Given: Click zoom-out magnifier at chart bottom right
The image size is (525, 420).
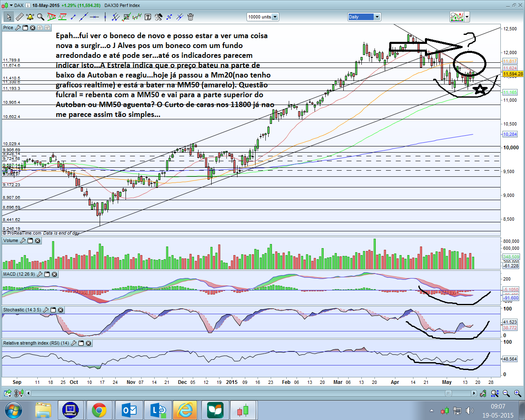Looking at the screenshot, I should point(506,393).
